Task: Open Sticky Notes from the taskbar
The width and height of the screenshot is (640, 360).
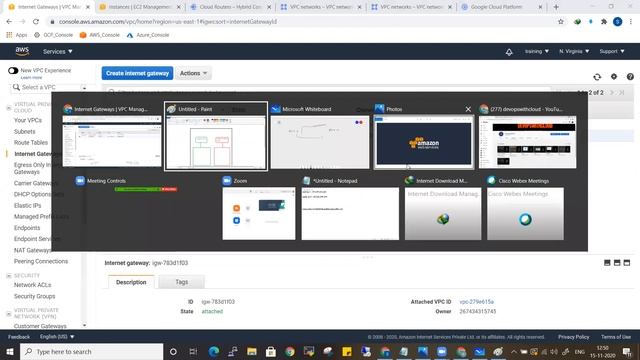Action: (x=347, y=351)
